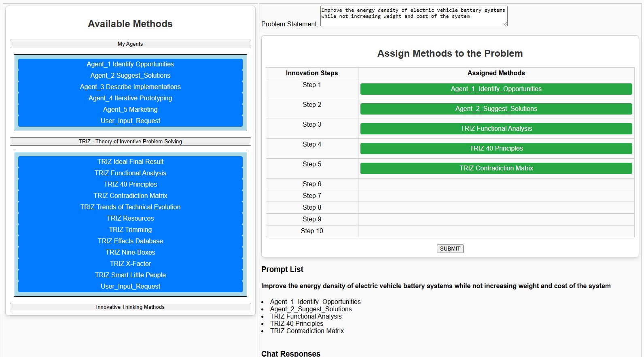Choose Agent_5 Marketing from My Agents
Viewport: 644px width, 357px height.
click(x=130, y=109)
